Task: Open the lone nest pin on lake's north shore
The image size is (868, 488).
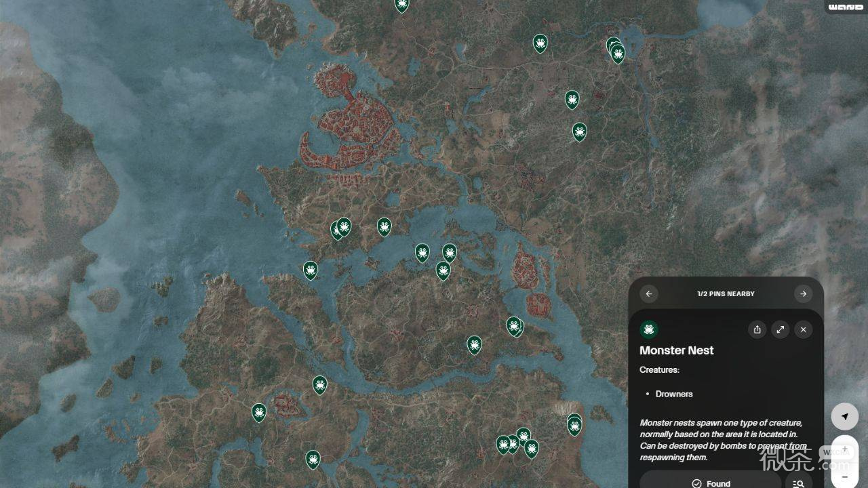Action: (384, 226)
